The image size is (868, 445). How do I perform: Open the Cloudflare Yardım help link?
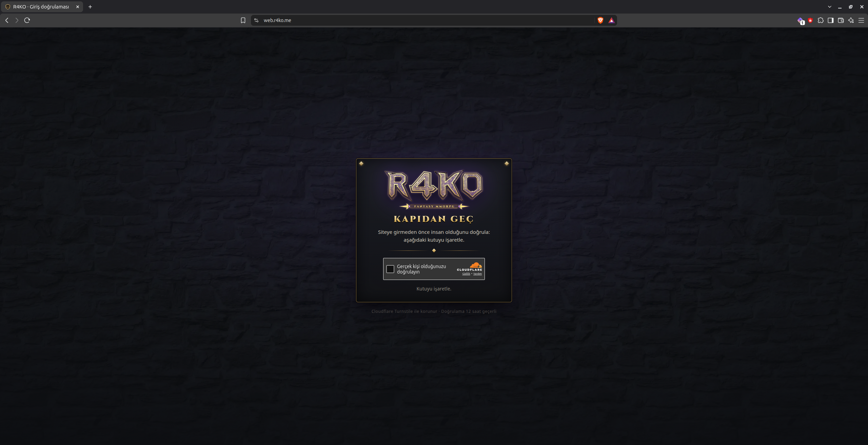[477, 274]
